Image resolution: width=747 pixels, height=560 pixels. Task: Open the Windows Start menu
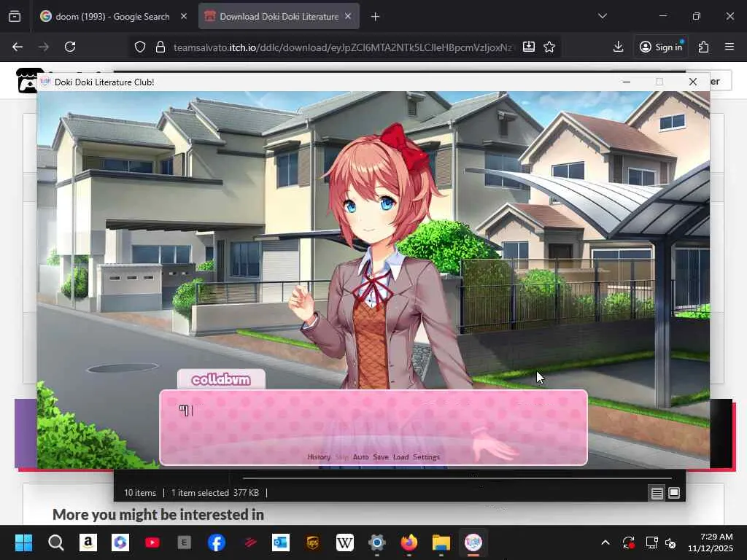coord(23,542)
